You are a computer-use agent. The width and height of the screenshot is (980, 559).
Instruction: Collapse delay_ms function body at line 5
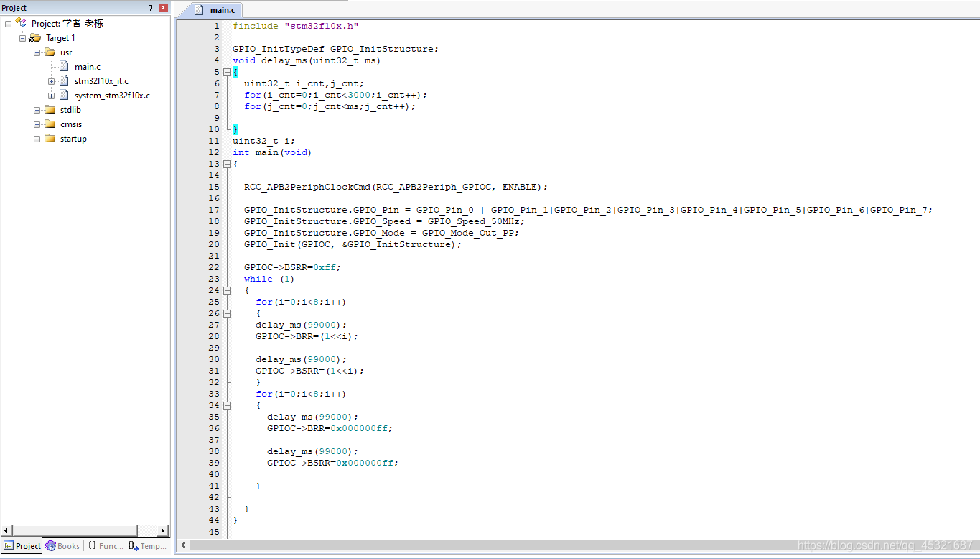click(227, 72)
